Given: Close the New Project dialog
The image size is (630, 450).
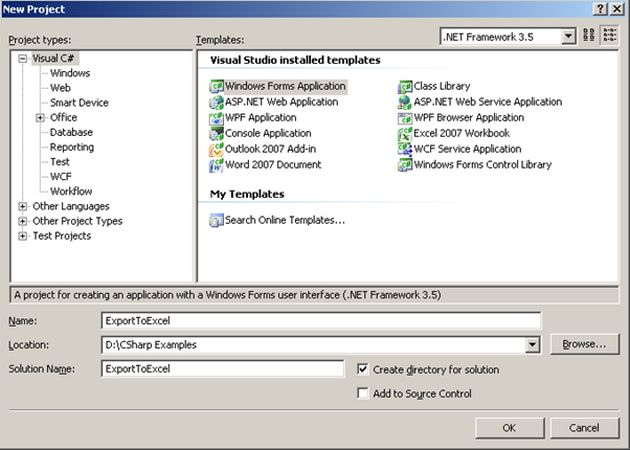Looking at the screenshot, I should (x=617, y=9).
